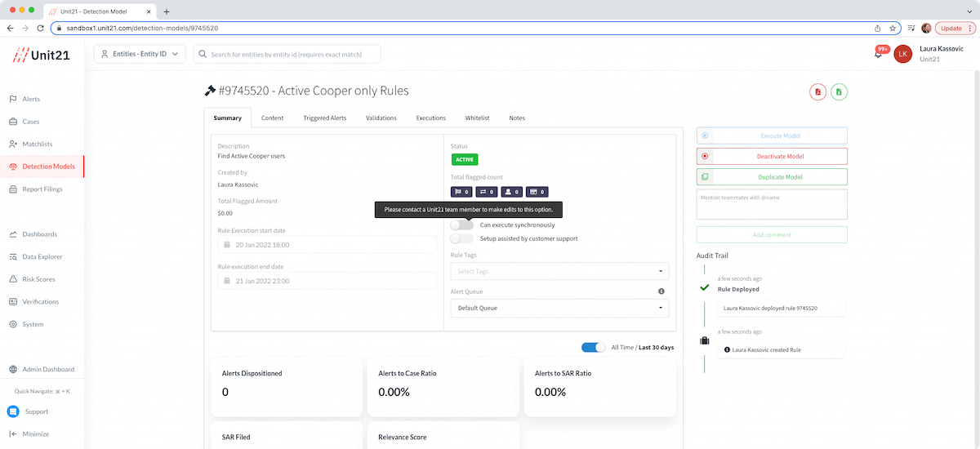Click Duplicate Model button
Viewport: 980px width, 449px height.
(772, 176)
